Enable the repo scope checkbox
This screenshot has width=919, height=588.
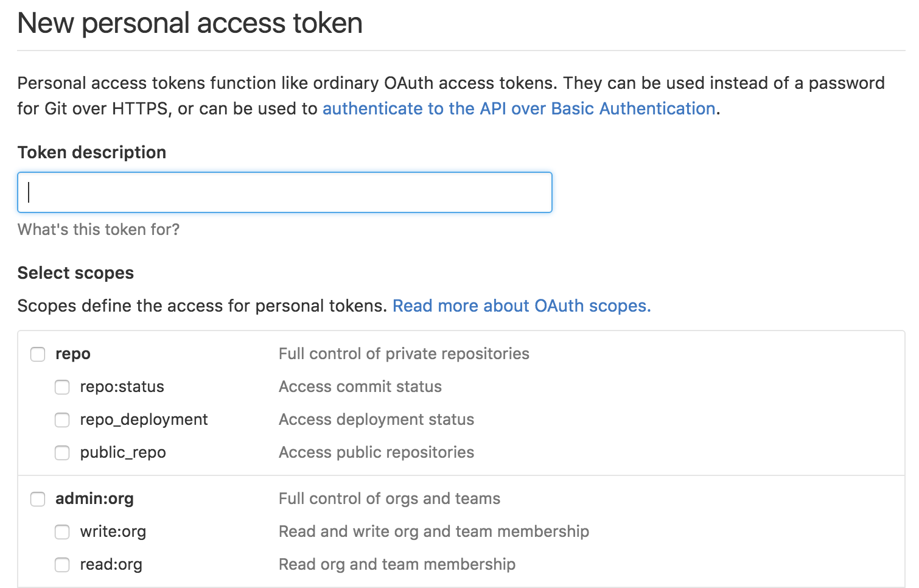38,354
